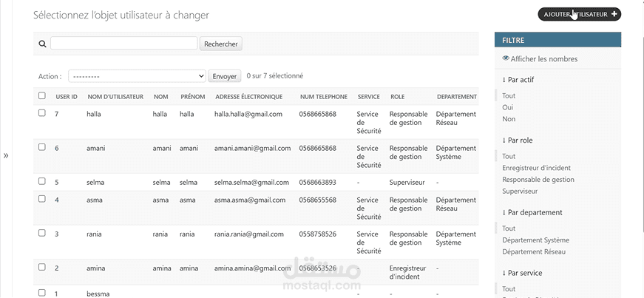This screenshot has width=644, height=298.
Task: Collapse the Par role filter section
Action: click(x=517, y=140)
